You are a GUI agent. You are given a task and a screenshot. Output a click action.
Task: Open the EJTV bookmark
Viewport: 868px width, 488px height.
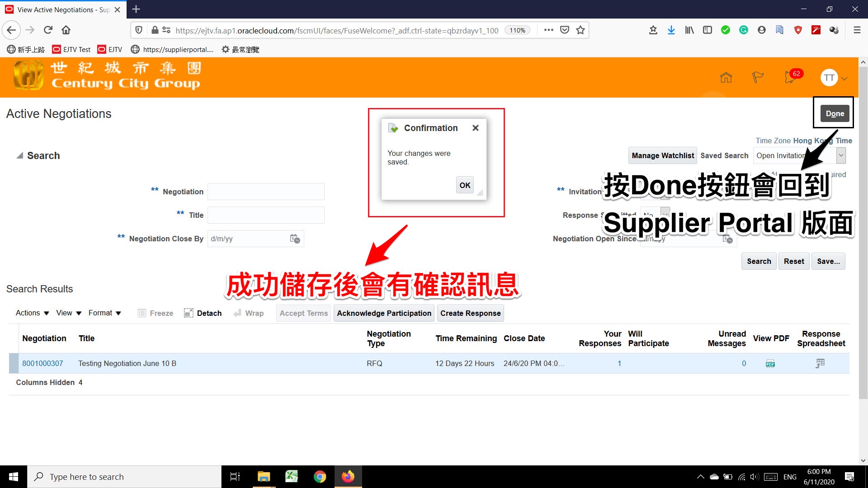[x=110, y=50]
